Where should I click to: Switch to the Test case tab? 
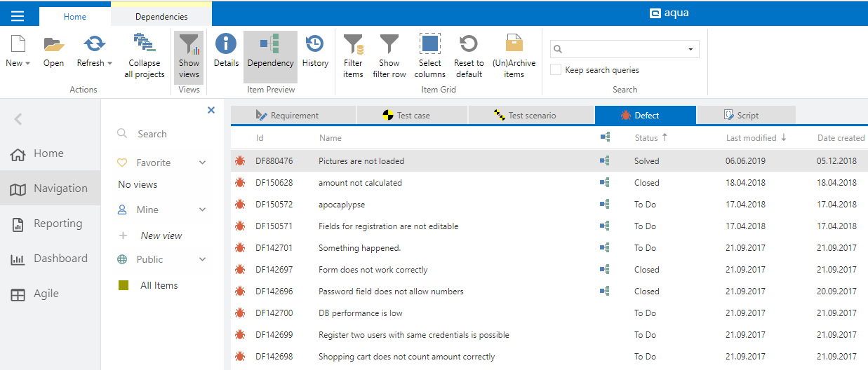coord(412,116)
